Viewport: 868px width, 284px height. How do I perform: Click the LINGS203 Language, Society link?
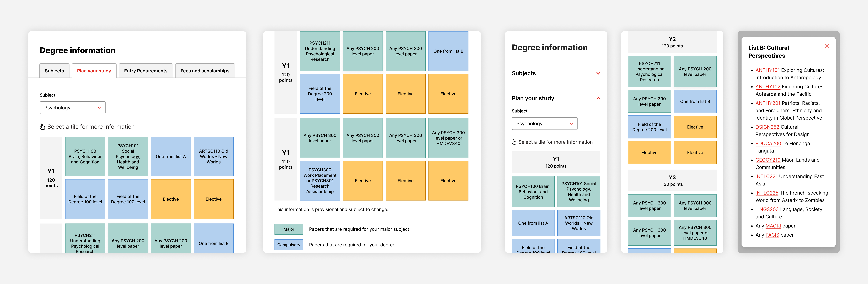coord(767,209)
